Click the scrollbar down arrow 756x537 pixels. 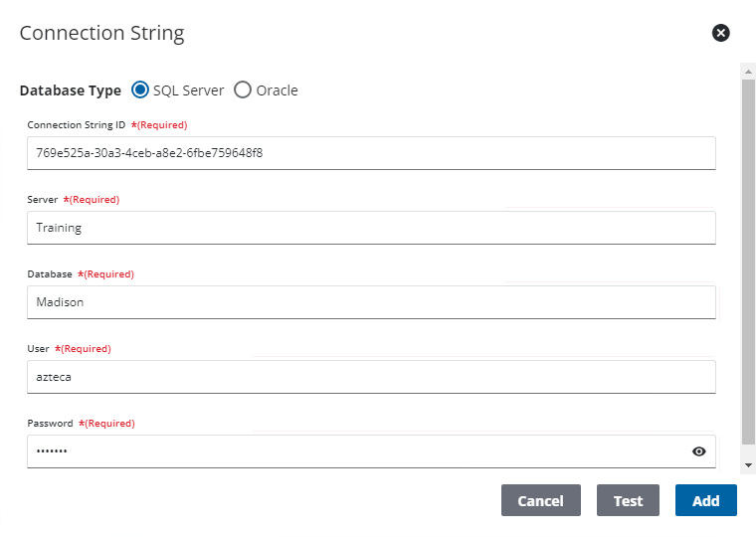click(748, 465)
